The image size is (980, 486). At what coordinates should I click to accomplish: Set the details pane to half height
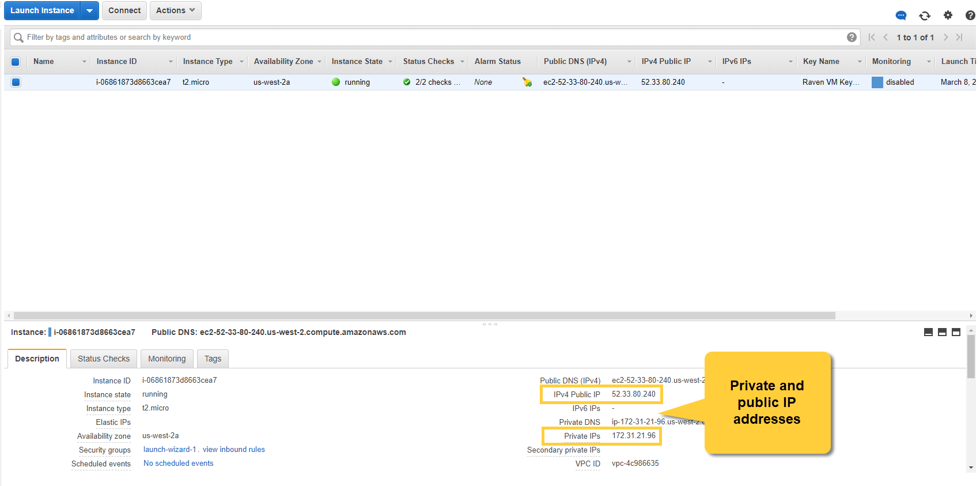tap(942, 332)
